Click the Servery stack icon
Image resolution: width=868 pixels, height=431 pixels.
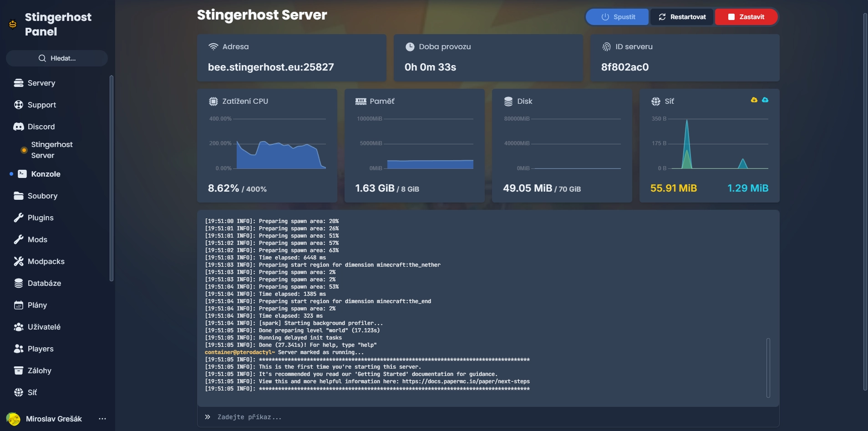tap(19, 83)
